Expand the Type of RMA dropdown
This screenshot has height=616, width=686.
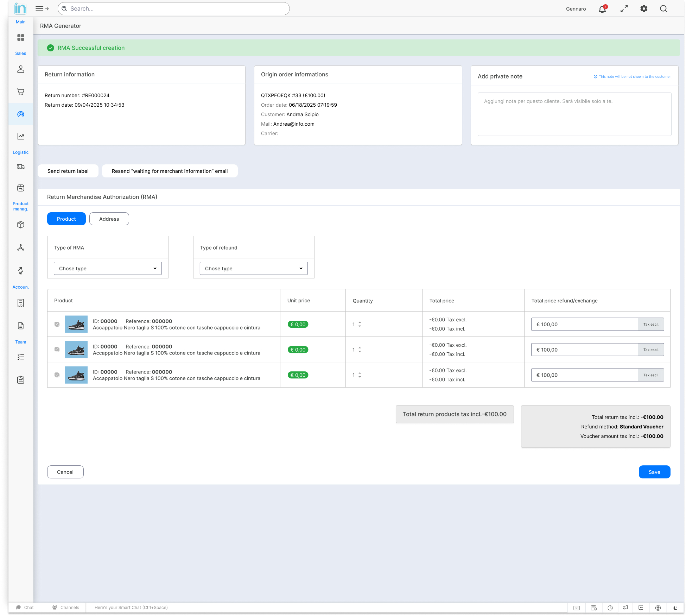pos(108,269)
